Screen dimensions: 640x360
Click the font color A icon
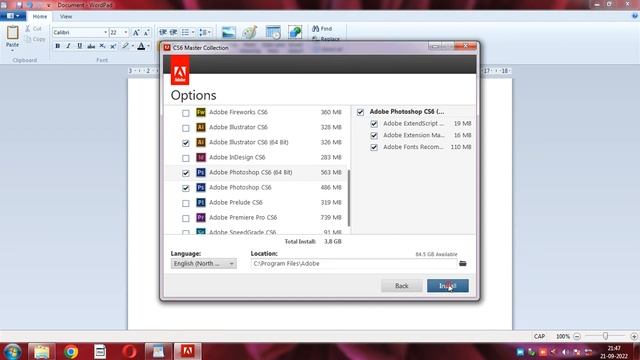point(141,46)
